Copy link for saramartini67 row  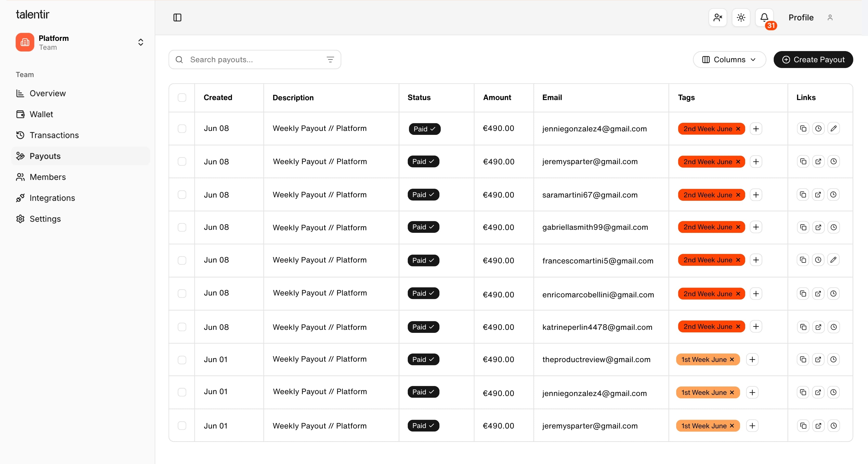pyautogui.click(x=803, y=195)
